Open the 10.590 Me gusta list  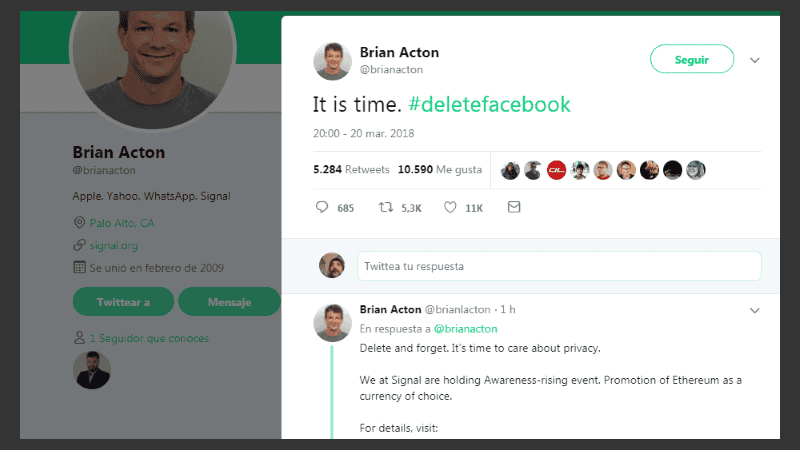click(x=439, y=170)
